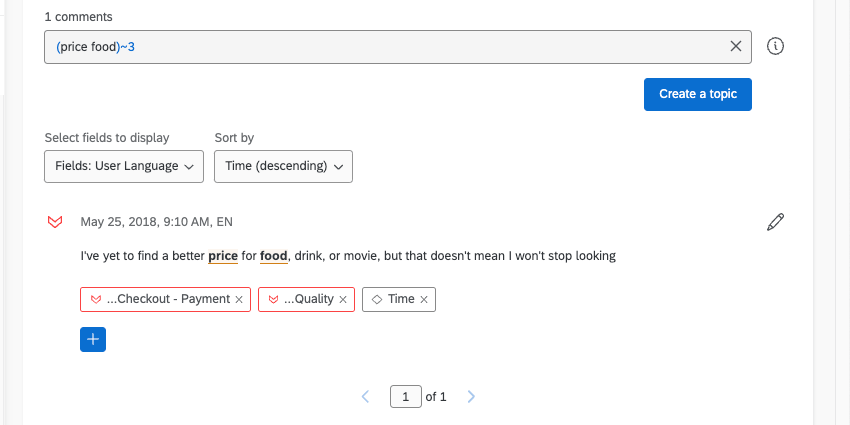850x425 pixels.
Task: Go to previous page arrow
Action: [365, 397]
